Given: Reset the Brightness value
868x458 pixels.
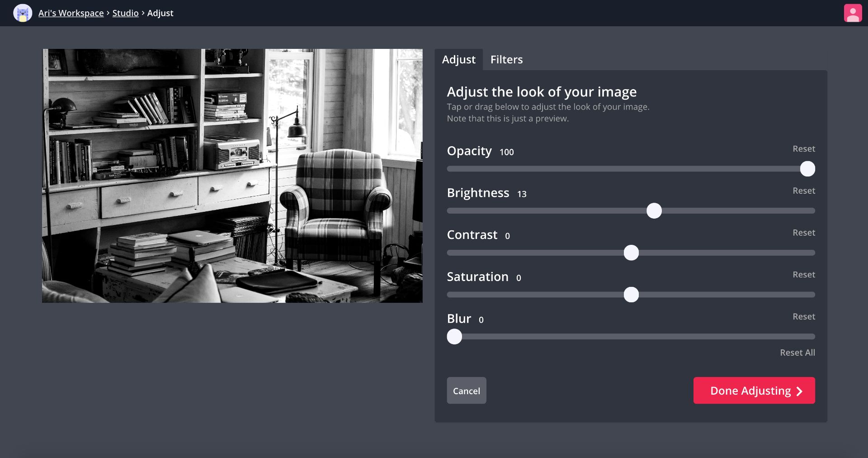Looking at the screenshot, I should coord(803,191).
